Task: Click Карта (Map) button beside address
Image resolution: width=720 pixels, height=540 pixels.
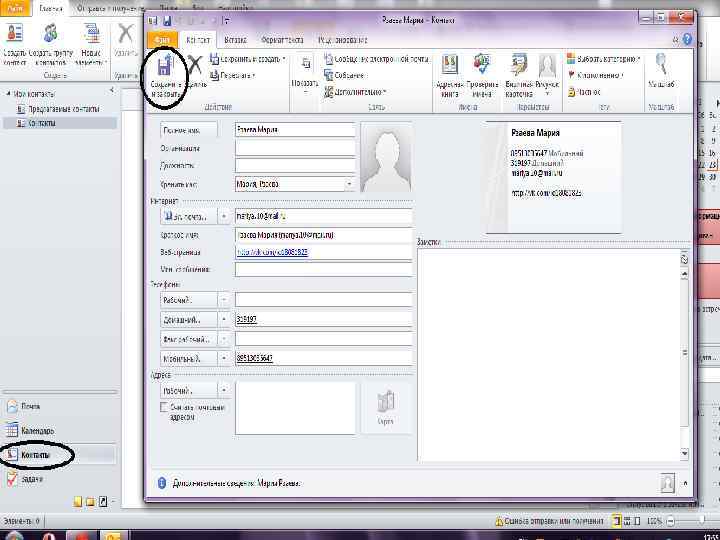Action: 385,408
